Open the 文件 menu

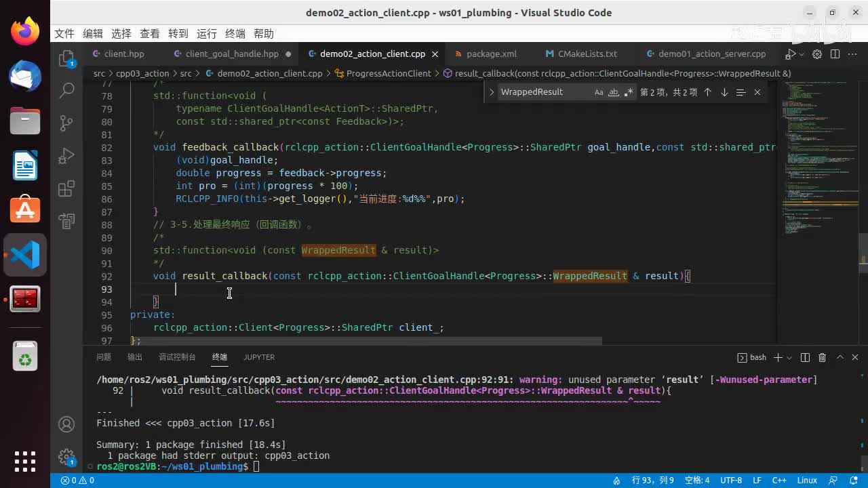click(64, 34)
